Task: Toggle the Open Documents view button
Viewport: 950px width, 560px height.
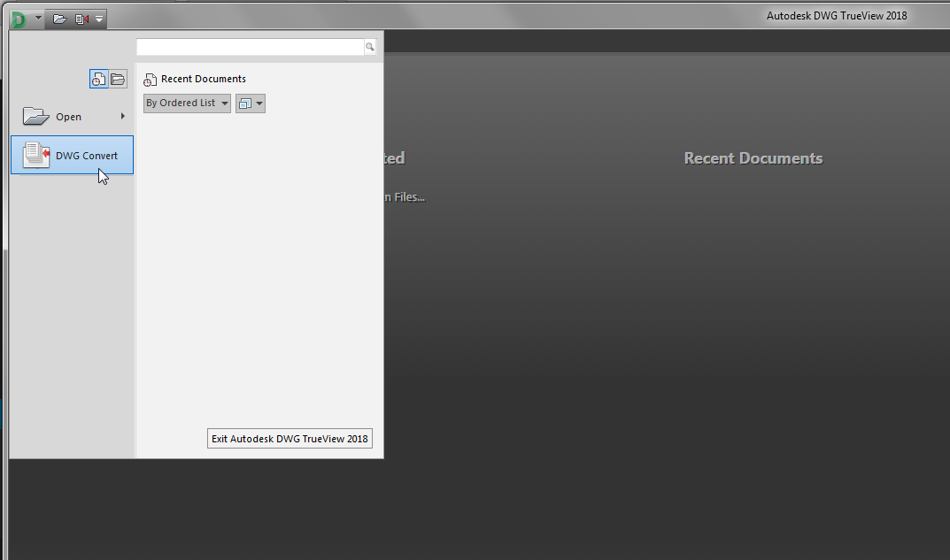Action: coord(118,79)
